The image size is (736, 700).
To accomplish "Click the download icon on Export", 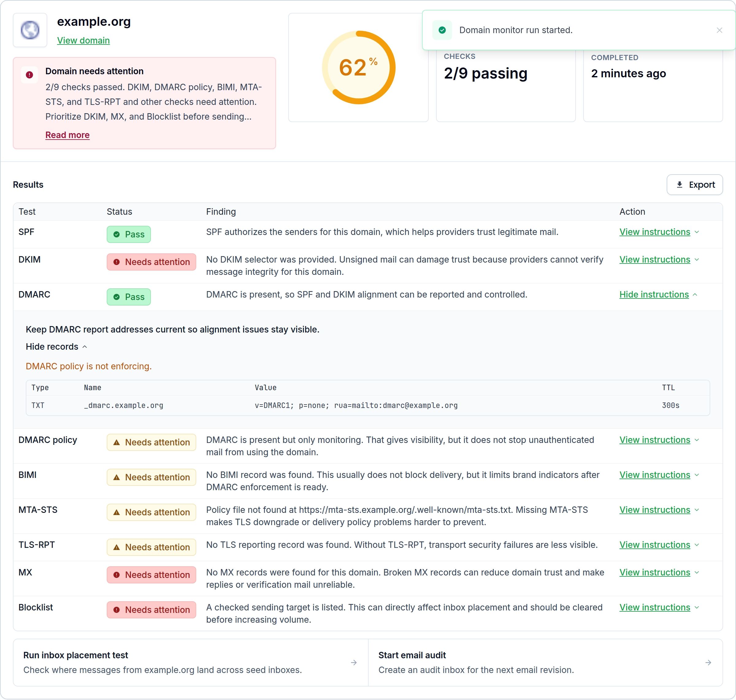I will pos(679,185).
